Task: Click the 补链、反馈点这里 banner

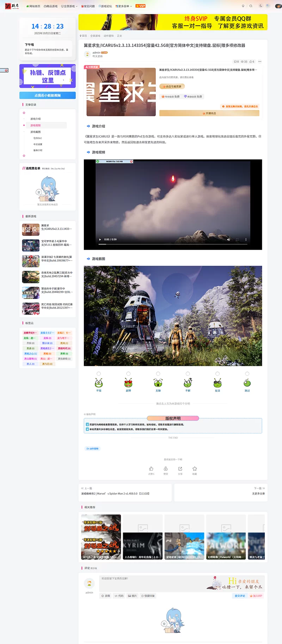Action: pyautogui.click(x=48, y=76)
